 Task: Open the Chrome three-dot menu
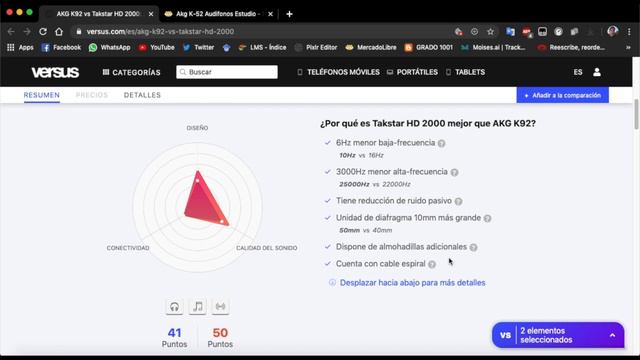629,31
